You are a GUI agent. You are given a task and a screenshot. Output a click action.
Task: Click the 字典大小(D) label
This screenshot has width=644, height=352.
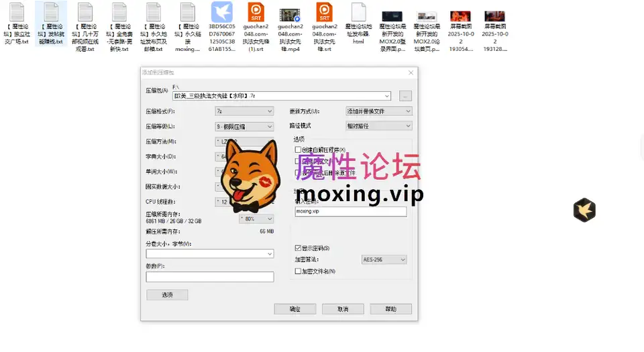160,157
